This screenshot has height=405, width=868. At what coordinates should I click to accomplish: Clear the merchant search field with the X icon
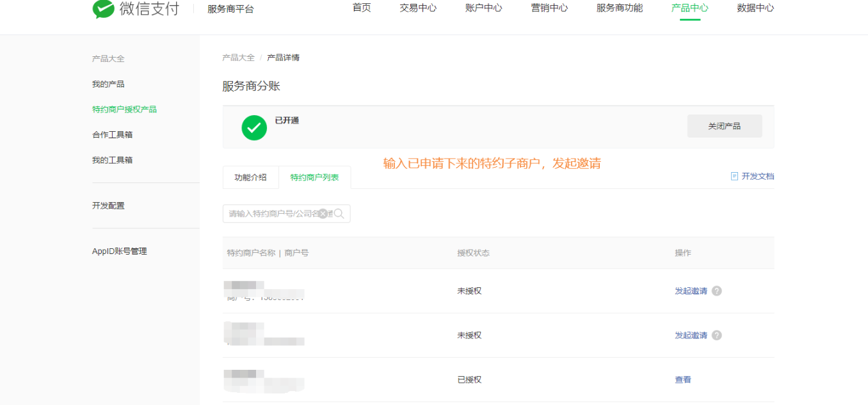[323, 214]
